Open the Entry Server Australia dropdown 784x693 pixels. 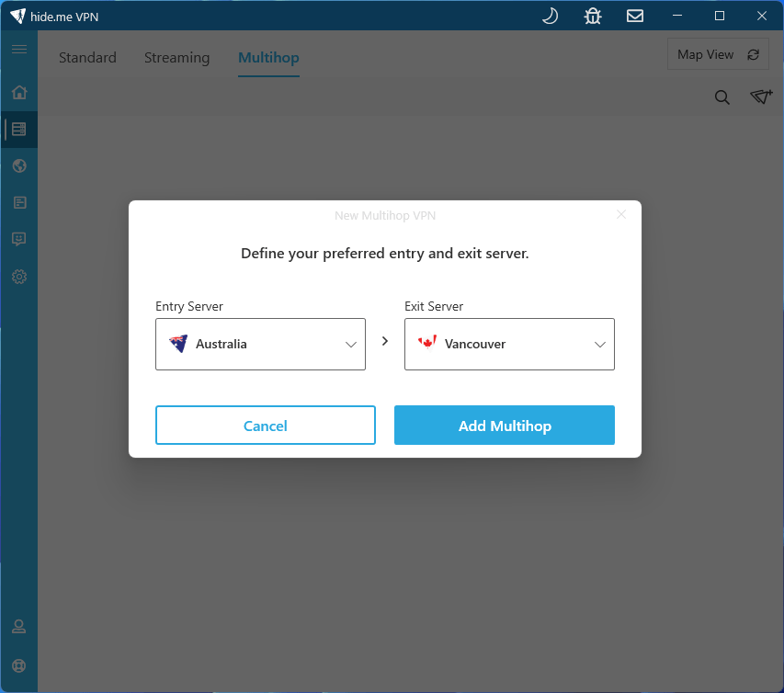(260, 344)
